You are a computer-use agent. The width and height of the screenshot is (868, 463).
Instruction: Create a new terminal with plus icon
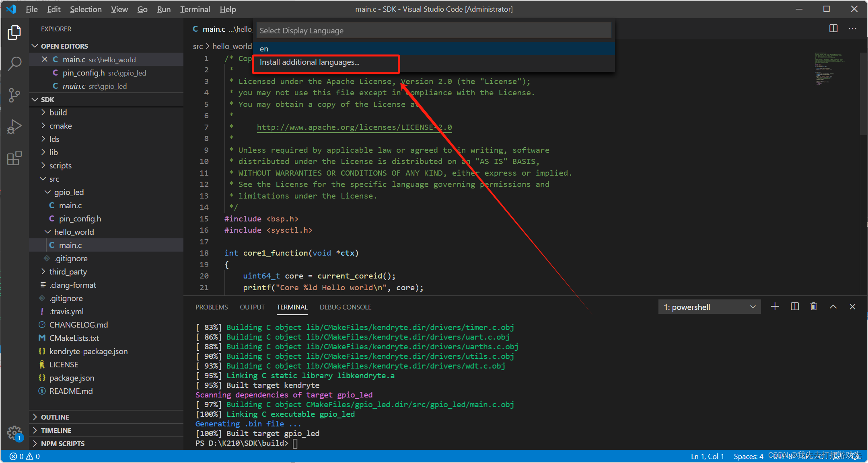pos(775,307)
